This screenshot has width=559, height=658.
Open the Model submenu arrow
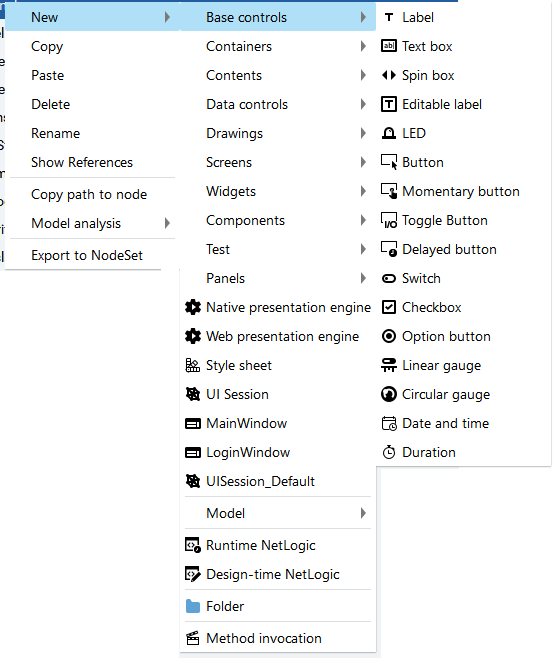(x=363, y=513)
